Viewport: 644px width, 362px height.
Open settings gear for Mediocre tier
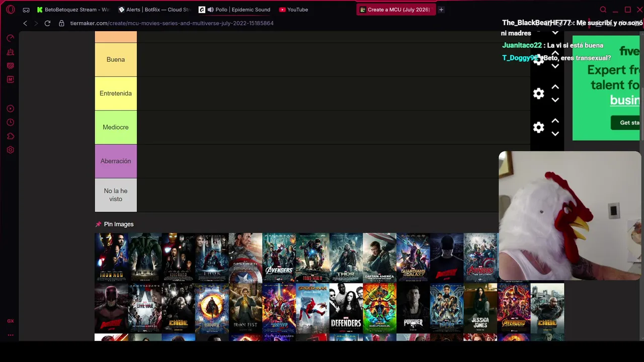[539, 127]
